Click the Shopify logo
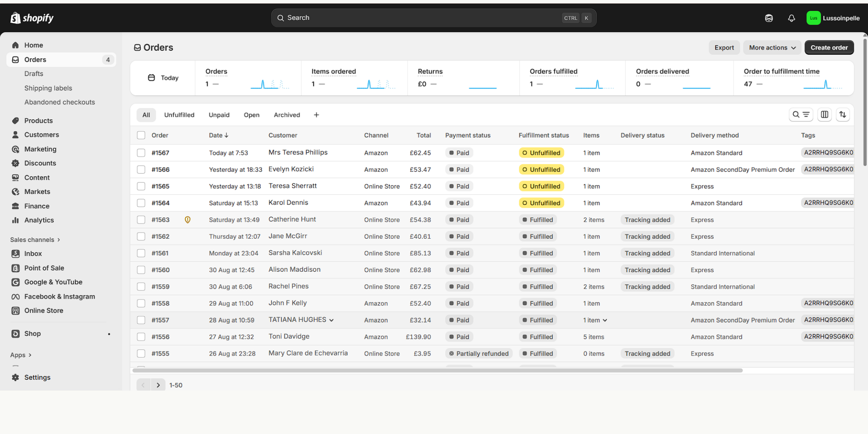868x434 pixels. pos(32,18)
